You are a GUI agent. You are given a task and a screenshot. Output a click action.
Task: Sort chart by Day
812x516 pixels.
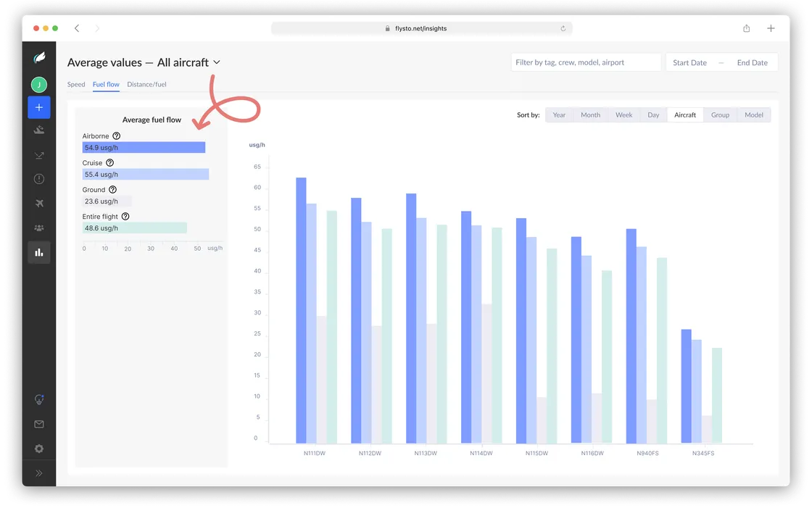coord(653,115)
